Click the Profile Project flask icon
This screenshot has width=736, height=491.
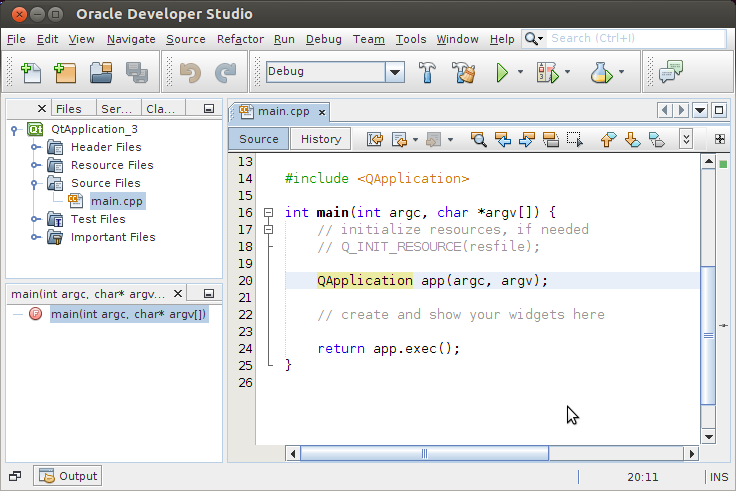pyautogui.click(x=601, y=73)
